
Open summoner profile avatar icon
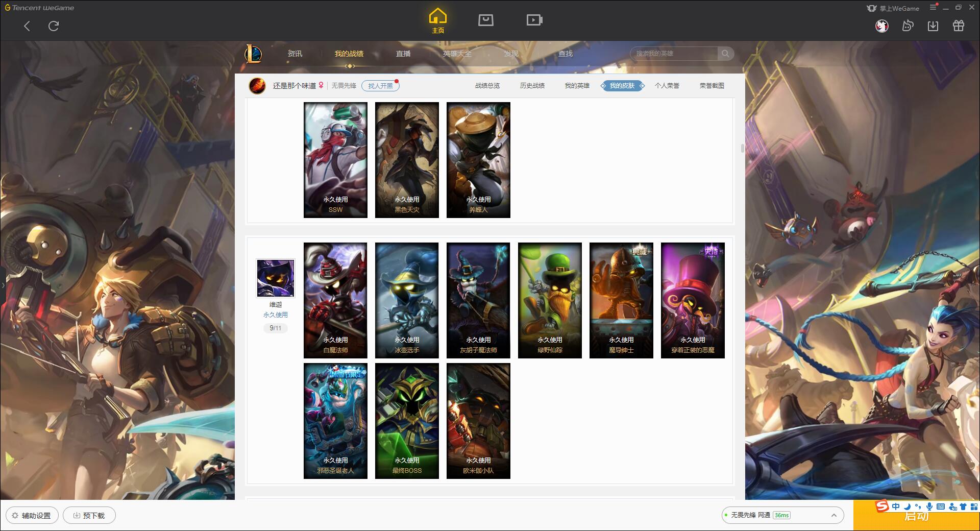click(x=257, y=86)
